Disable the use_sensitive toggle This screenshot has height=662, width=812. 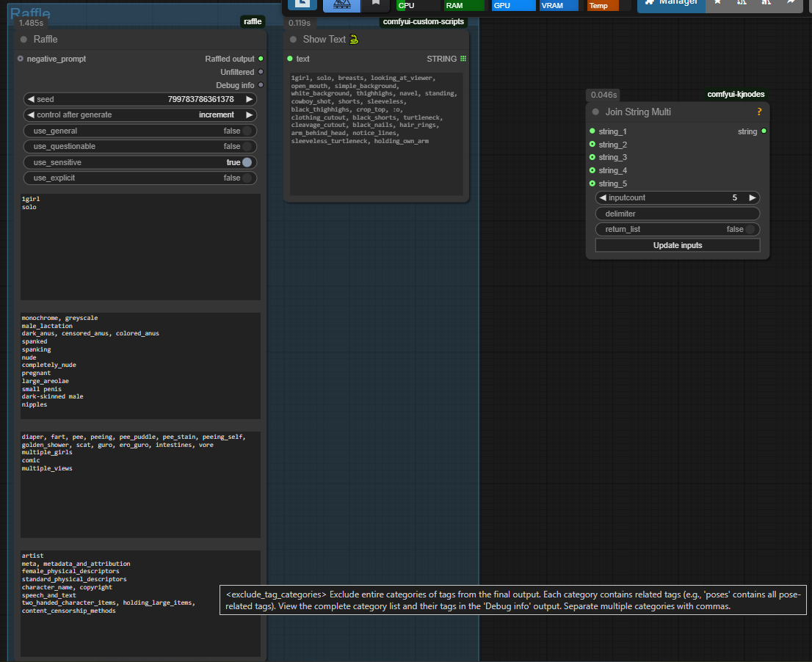pyautogui.click(x=247, y=162)
